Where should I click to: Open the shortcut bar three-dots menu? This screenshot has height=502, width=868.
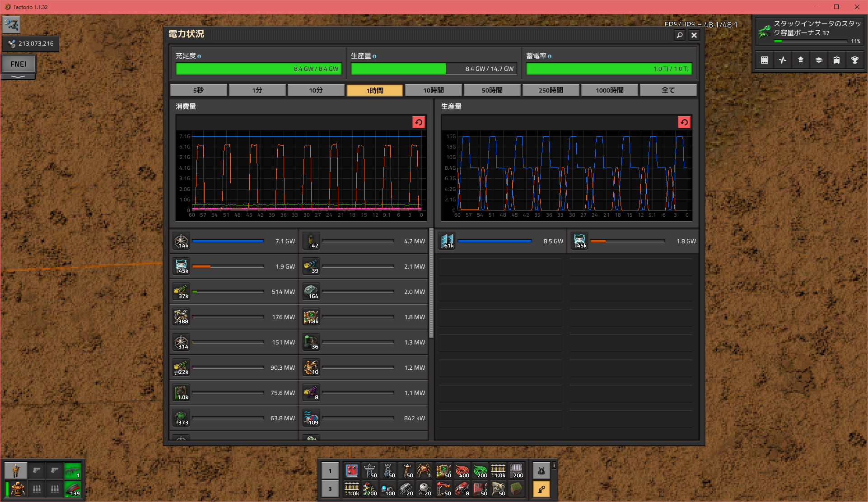point(554,465)
